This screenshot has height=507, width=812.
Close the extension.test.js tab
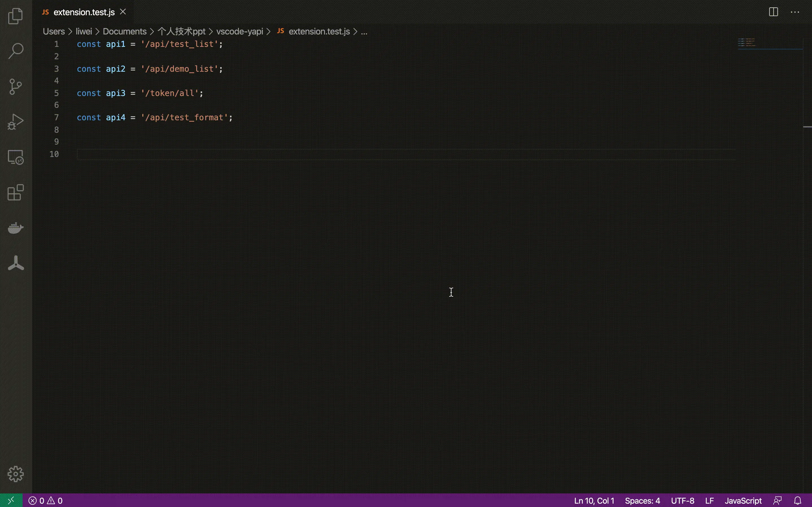123,12
